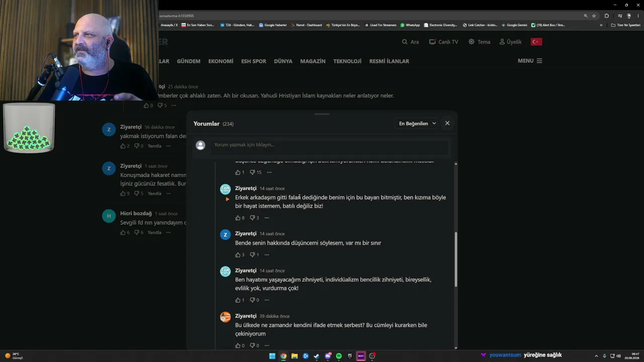The image size is (644, 362).
Task: Open the weather widget showing Güneşli
Action: (14, 356)
